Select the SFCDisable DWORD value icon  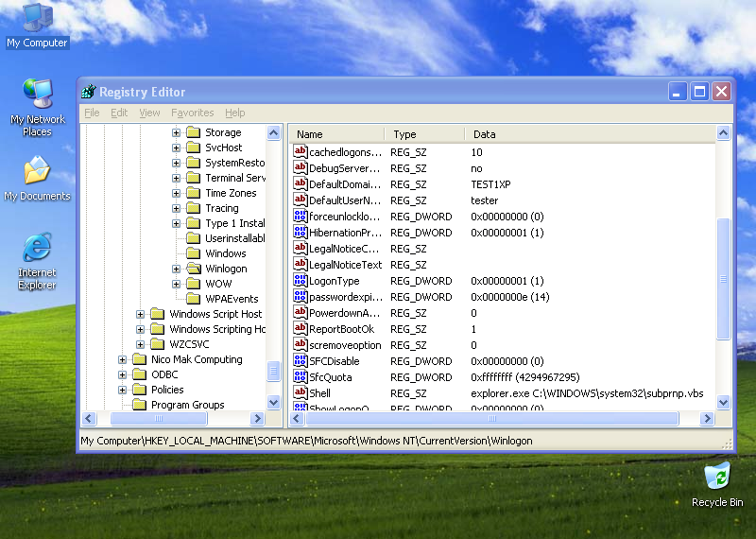pos(300,361)
